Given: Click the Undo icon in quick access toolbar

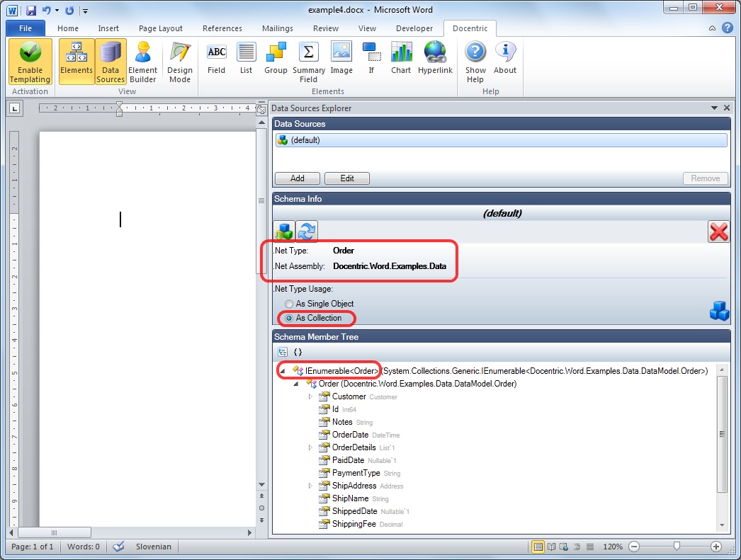Looking at the screenshot, I should click(x=46, y=10).
